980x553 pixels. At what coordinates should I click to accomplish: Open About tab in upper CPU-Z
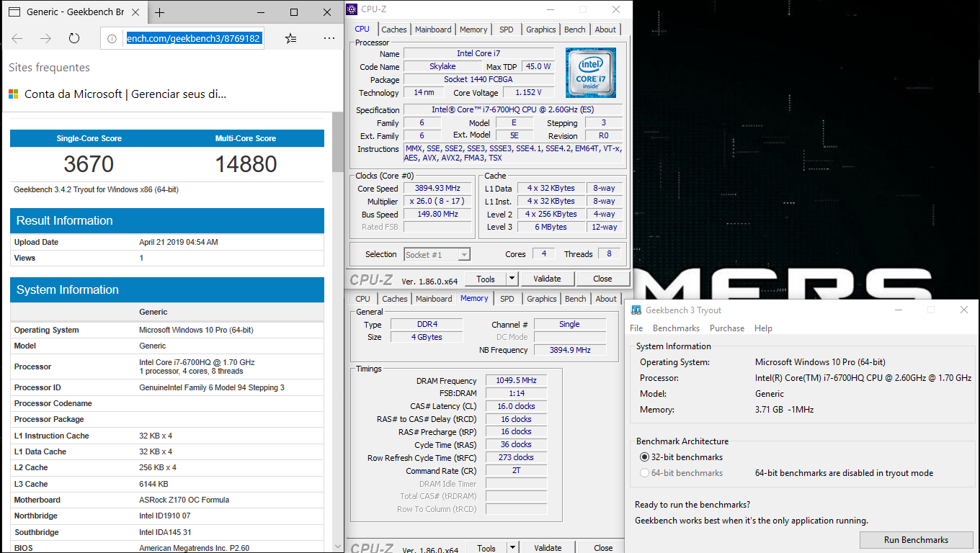point(605,30)
